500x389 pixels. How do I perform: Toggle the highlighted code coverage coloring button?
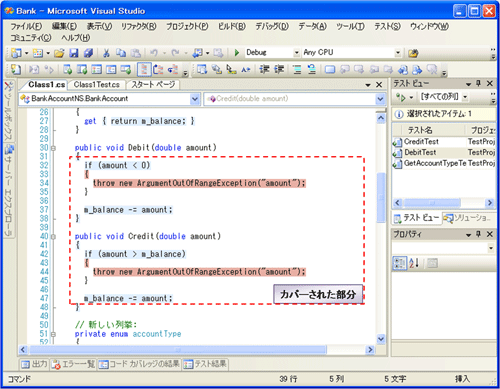click(144, 69)
